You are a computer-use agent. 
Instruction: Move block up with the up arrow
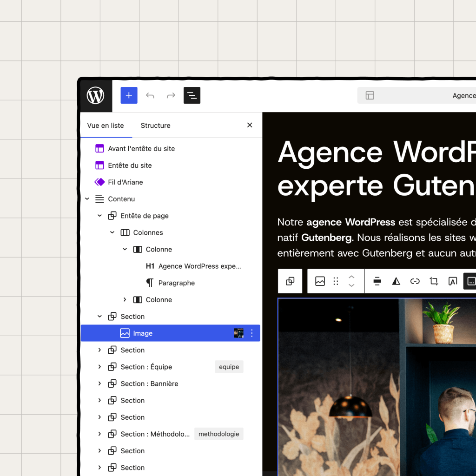click(351, 277)
